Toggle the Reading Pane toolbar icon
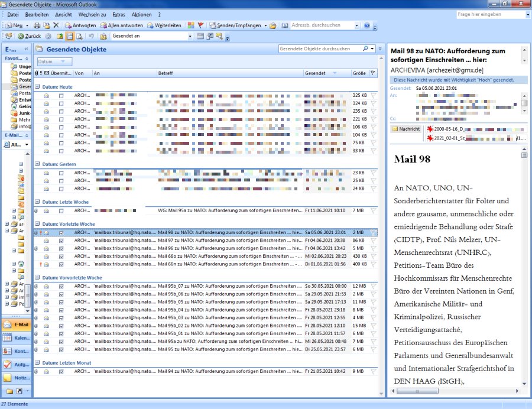The height and width of the screenshot is (409, 532). tap(70, 36)
